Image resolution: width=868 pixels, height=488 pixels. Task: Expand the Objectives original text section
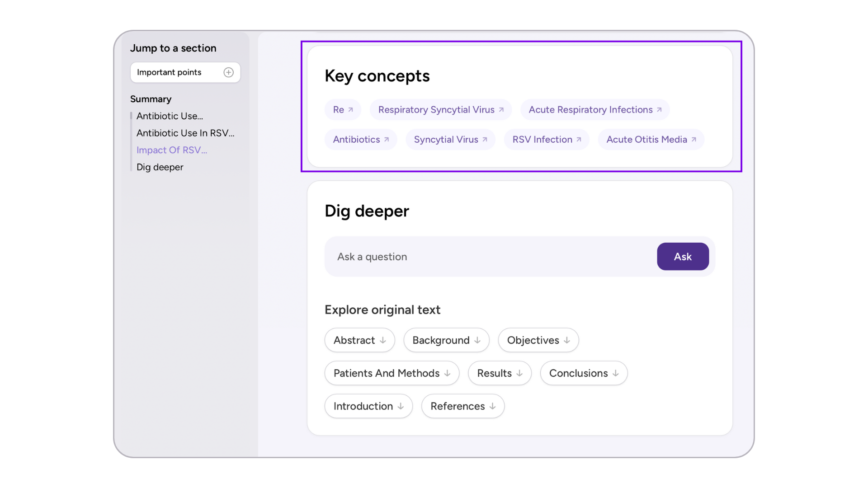(x=538, y=340)
